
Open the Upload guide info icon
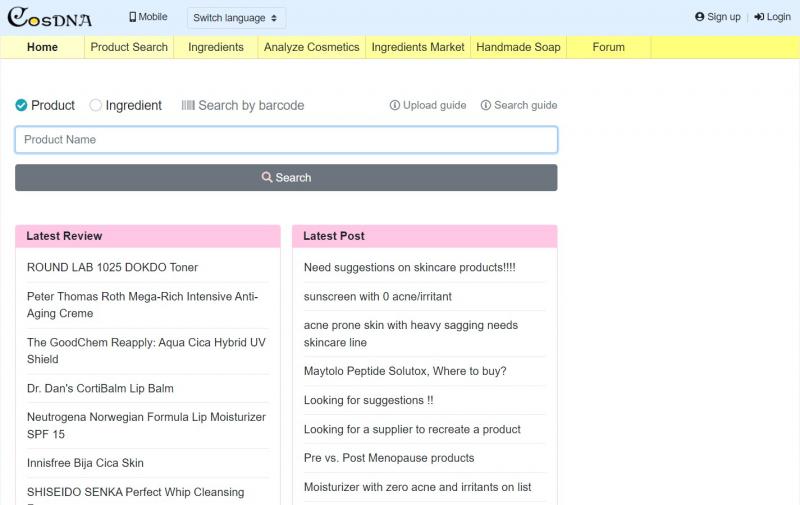point(394,105)
